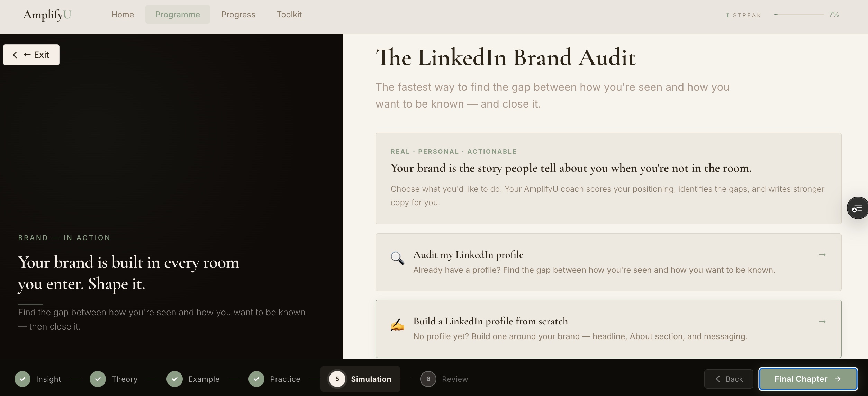Image resolution: width=868 pixels, height=396 pixels.
Task: Click the Example step checkmark
Action: click(x=174, y=379)
